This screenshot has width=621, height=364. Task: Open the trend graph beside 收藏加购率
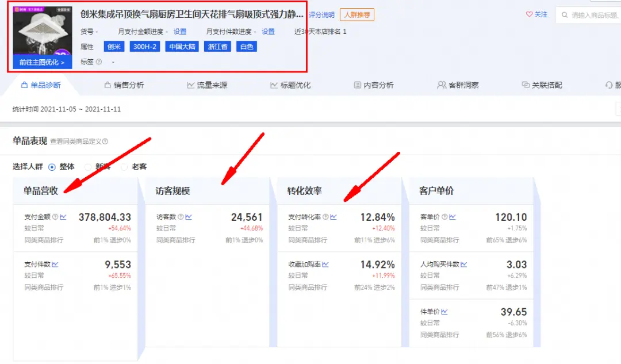[x=325, y=264]
